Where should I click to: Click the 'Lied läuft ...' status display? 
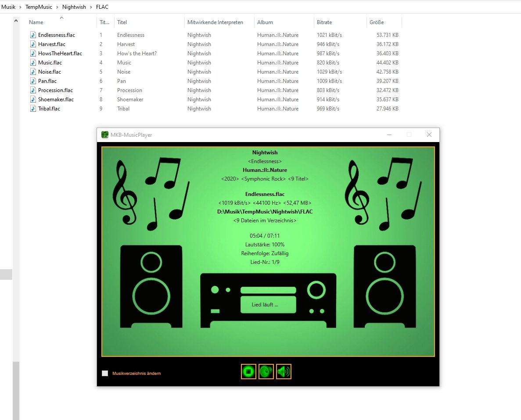pos(268,304)
